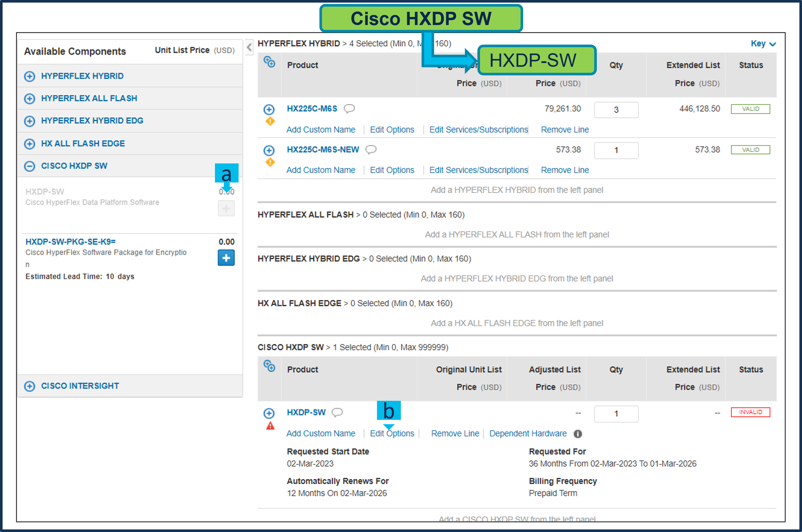Click comment bubble icon next to HXDP-SW
This screenshot has width=802, height=532.
[337, 412]
